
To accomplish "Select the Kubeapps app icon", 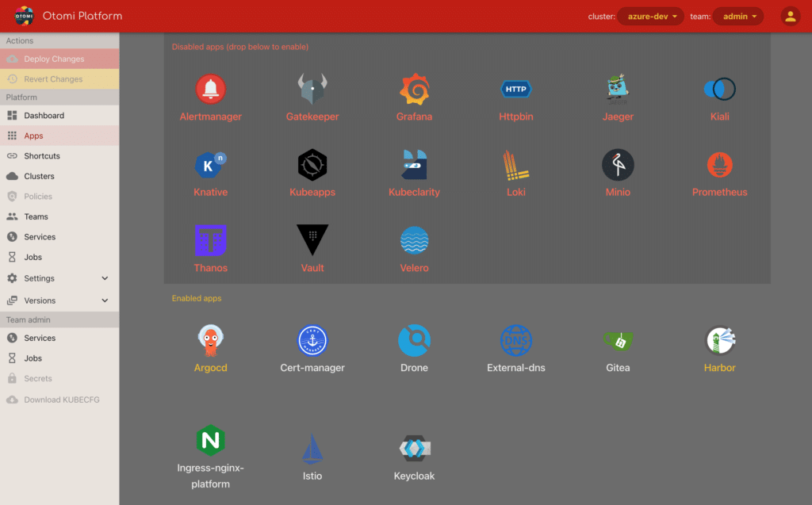I will coord(312,165).
